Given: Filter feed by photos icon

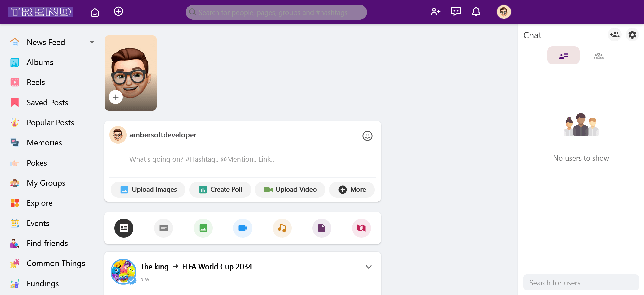Looking at the screenshot, I should [203, 228].
